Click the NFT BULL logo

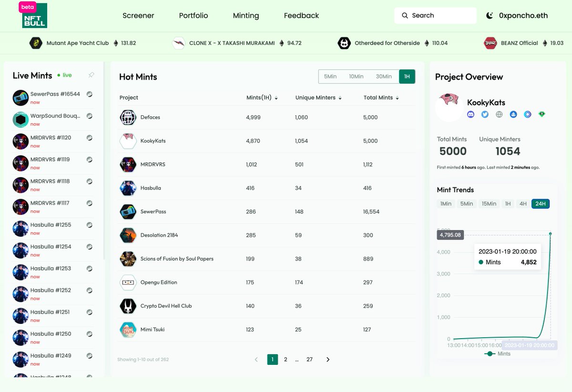point(34,15)
